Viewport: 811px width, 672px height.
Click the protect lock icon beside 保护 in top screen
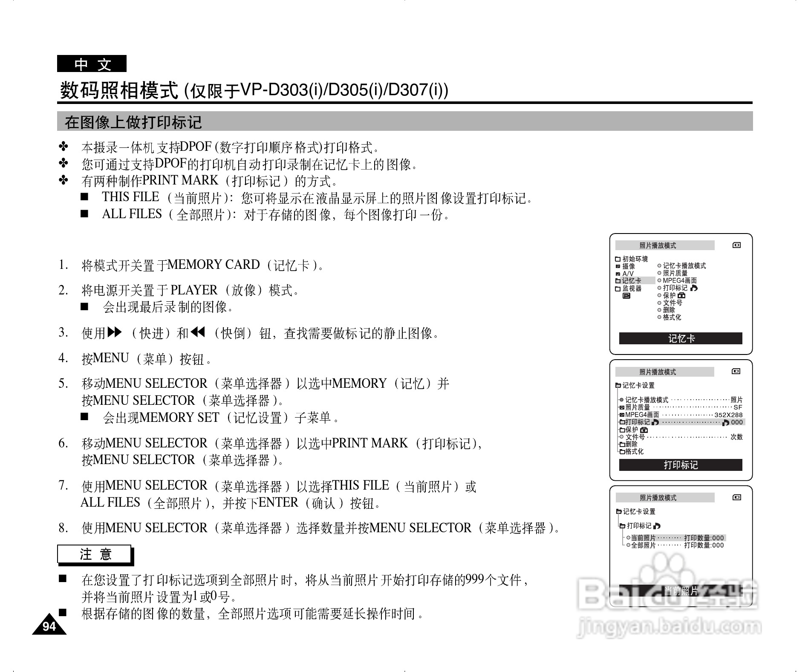coord(681,295)
